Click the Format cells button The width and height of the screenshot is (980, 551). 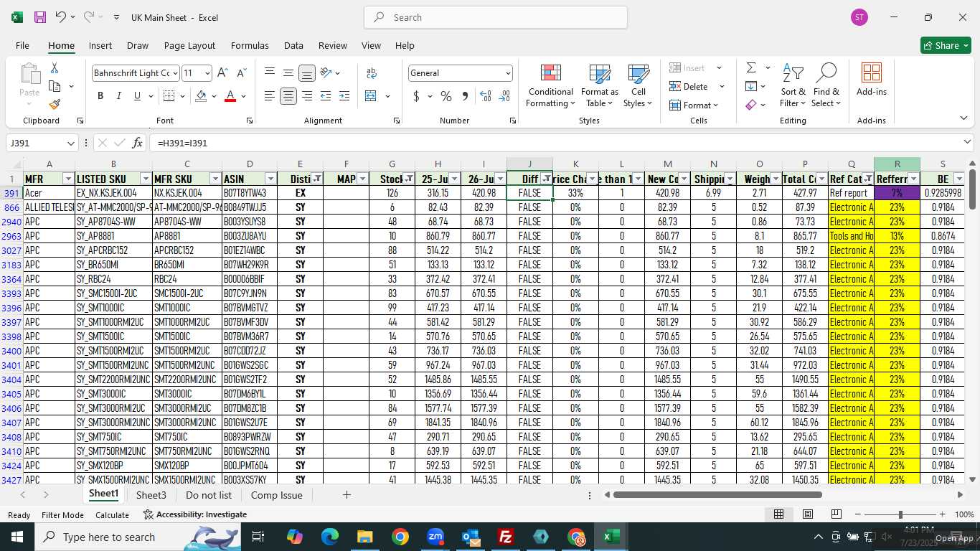point(695,105)
